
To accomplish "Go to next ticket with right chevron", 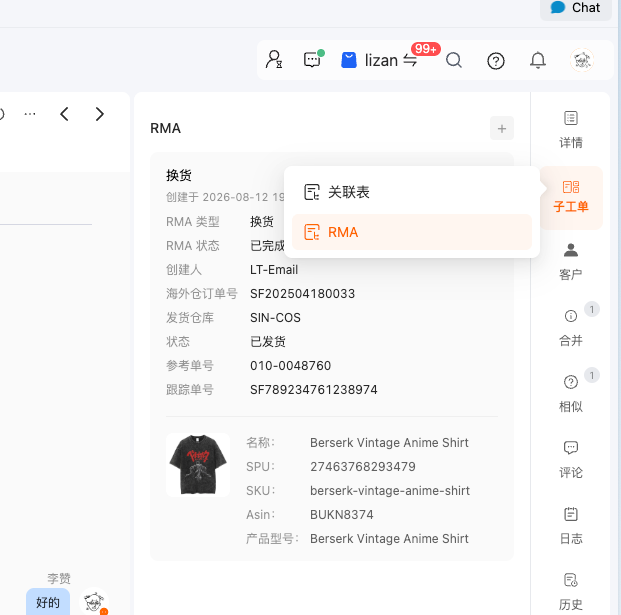I will pos(100,114).
